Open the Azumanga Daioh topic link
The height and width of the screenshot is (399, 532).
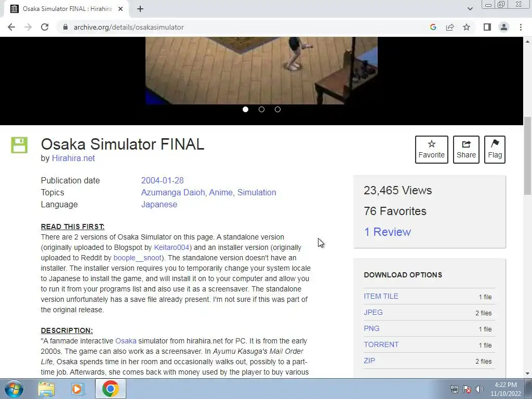tap(172, 192)
